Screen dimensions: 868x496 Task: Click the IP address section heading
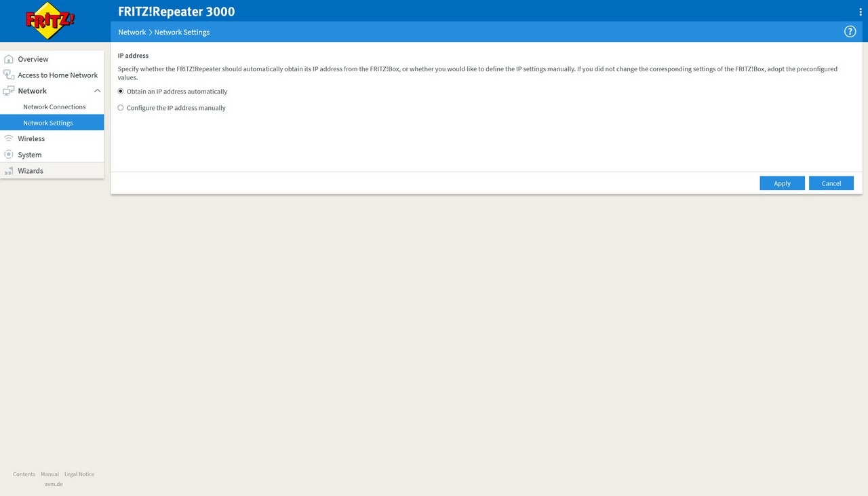133,56
